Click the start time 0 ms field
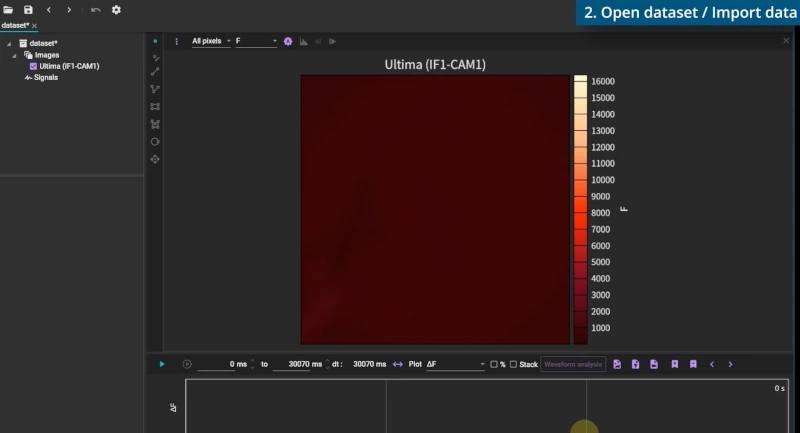 click(x=222, y=364)
